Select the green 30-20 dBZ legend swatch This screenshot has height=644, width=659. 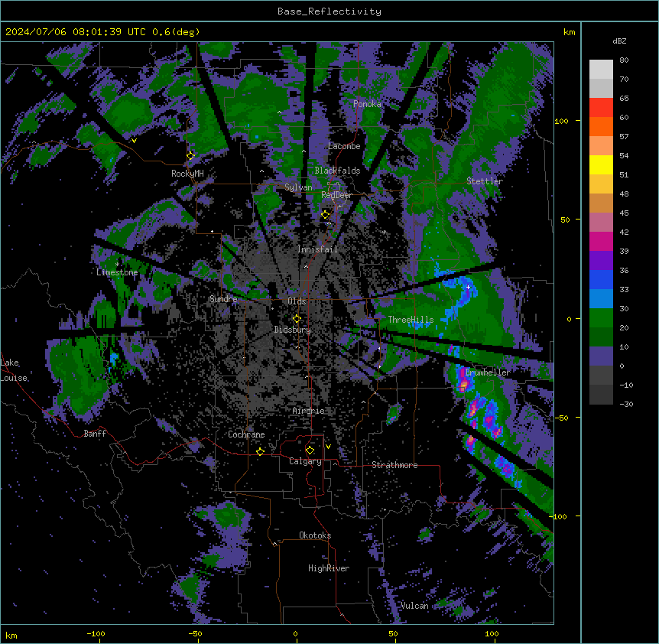click(601, 318)
